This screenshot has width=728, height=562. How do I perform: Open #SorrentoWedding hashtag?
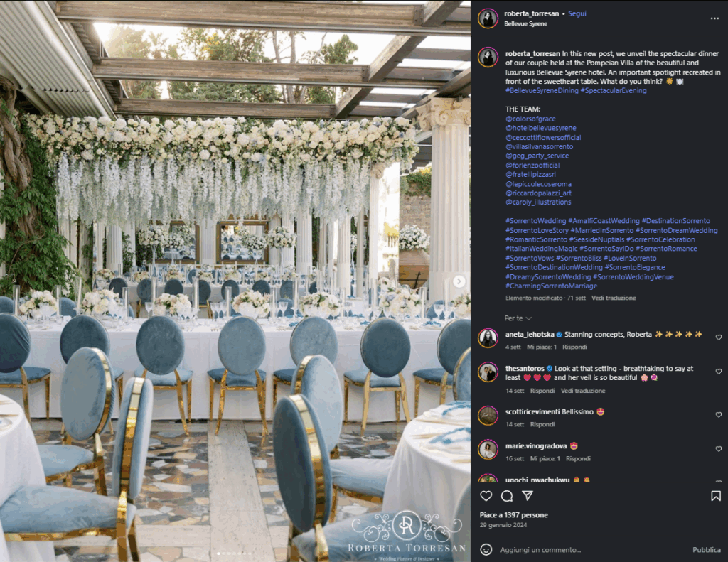coord(535,221)
